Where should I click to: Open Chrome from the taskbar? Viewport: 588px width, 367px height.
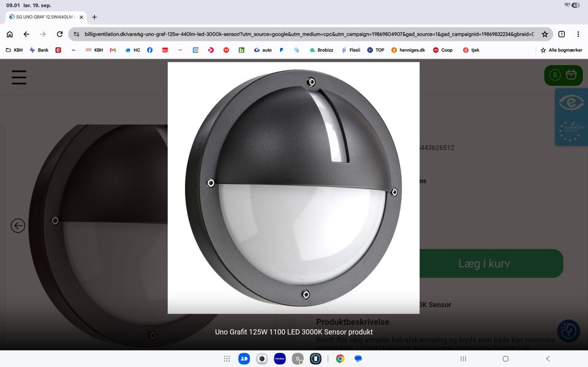click(x=340, y=359)
